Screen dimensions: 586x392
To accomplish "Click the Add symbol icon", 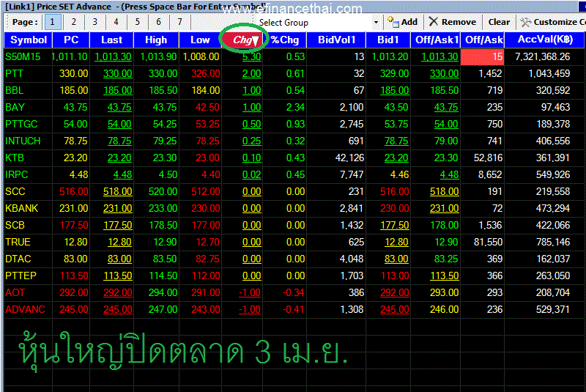I will [x=393, y=22].
